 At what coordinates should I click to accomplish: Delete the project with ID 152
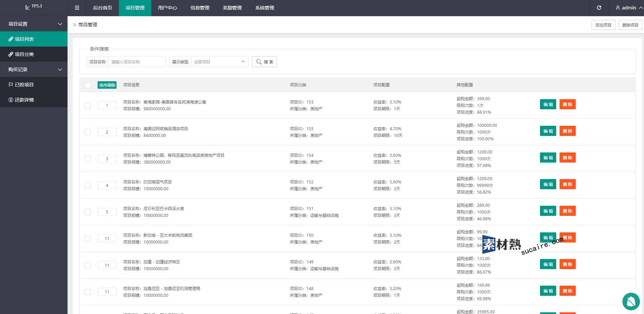[x=567, y=184]
